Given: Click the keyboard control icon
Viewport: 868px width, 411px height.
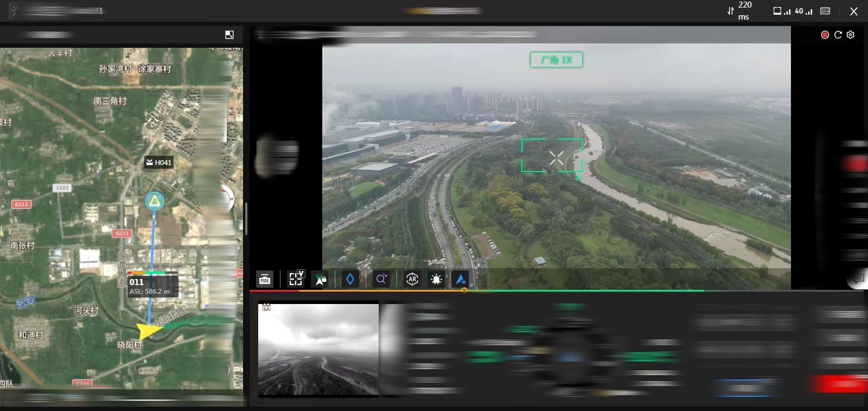Looking at the screenshot, I should click(x=825, y=11).
